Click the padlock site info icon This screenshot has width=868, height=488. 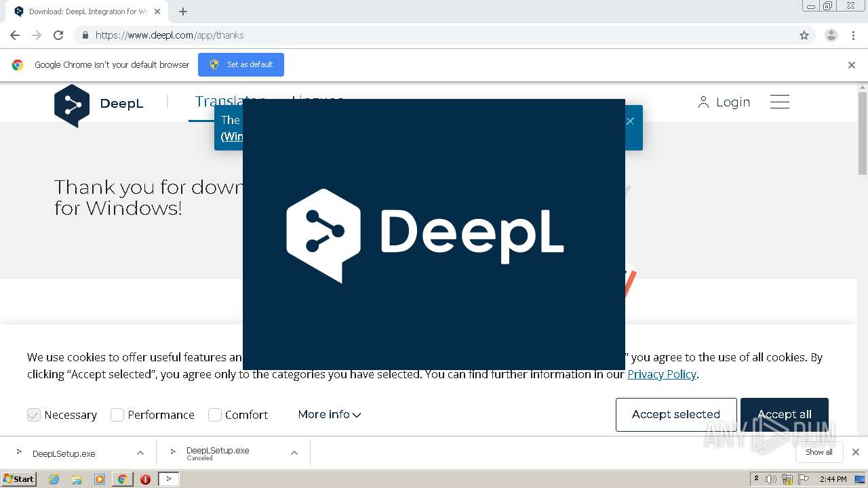click(x=85, y=35)
